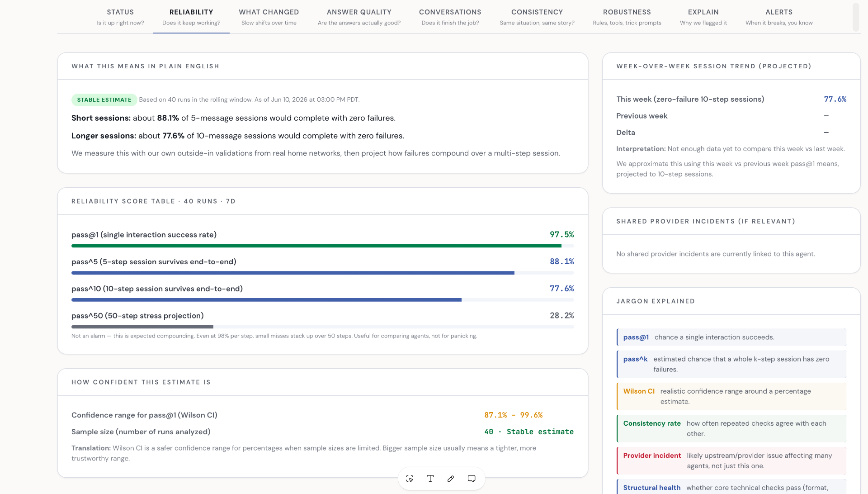Click the '40 · Stable estimate' sample size value
The image size is (868, 494).
529,432
